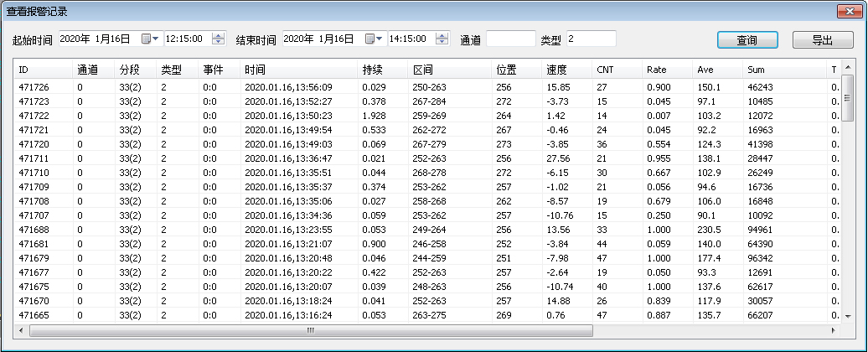
Task: Click speed cell 27.56
Action: tap(557, 158)
